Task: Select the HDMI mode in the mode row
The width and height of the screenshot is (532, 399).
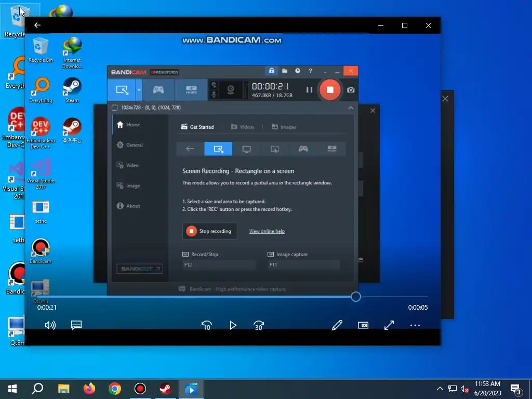Action: 331,149
